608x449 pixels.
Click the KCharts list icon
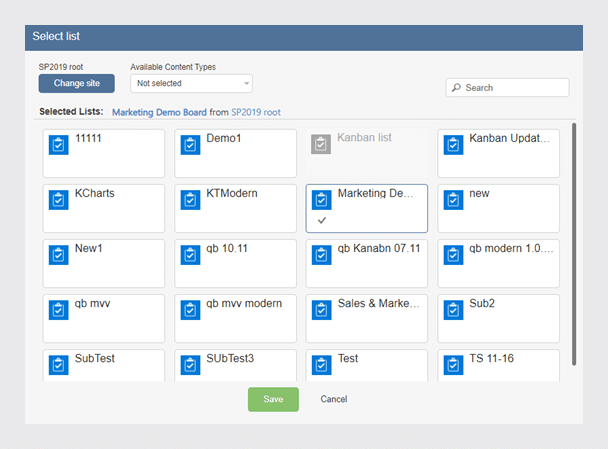pyautogui.click(x=59, y=200)
